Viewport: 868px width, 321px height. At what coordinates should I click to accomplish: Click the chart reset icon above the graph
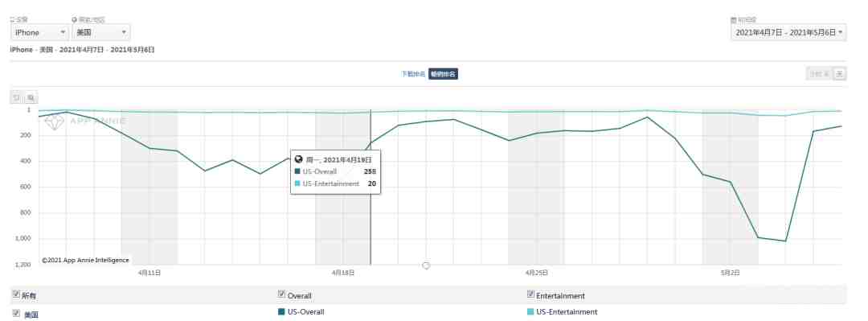(17, 97)
